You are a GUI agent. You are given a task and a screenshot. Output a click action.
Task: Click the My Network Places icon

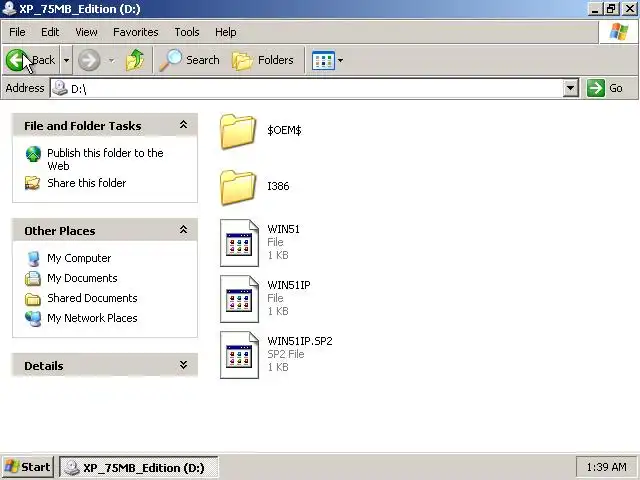[33, 318]
